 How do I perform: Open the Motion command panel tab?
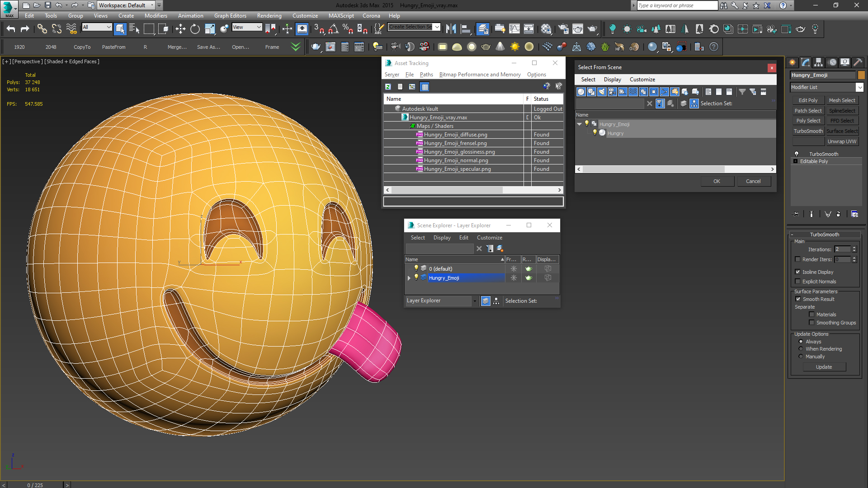(x=832, y=62)
